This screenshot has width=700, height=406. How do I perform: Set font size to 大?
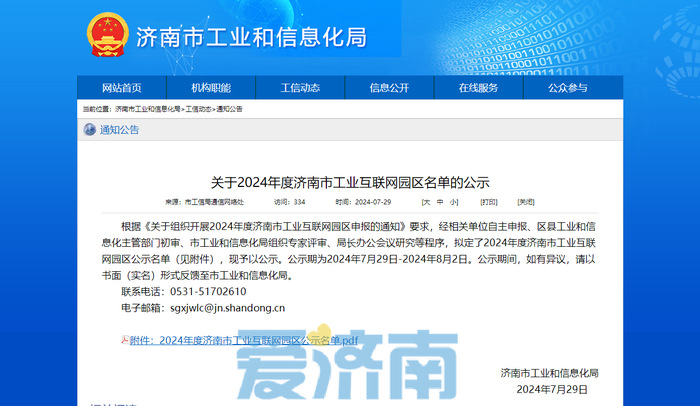tap(426, 202)
